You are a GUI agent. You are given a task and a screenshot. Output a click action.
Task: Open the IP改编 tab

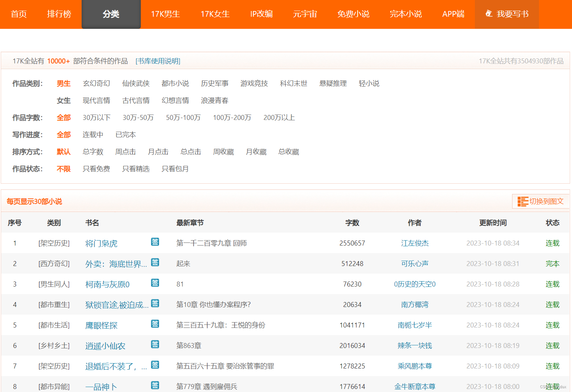pos(262,14)
